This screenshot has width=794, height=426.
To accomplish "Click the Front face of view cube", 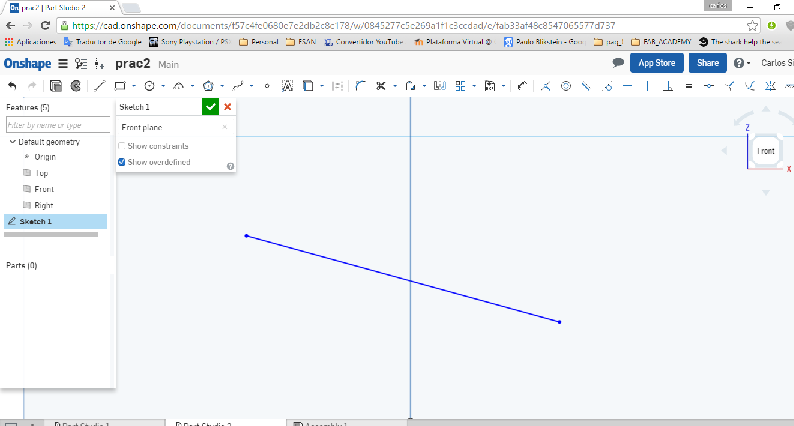I will [x=766, y=151].
